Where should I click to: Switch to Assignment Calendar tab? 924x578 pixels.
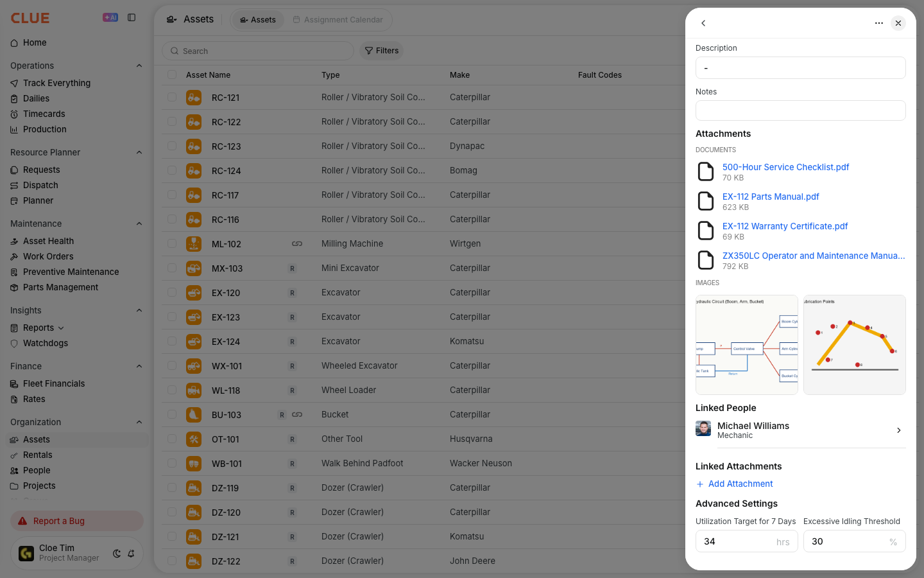(x=338, y=20)
